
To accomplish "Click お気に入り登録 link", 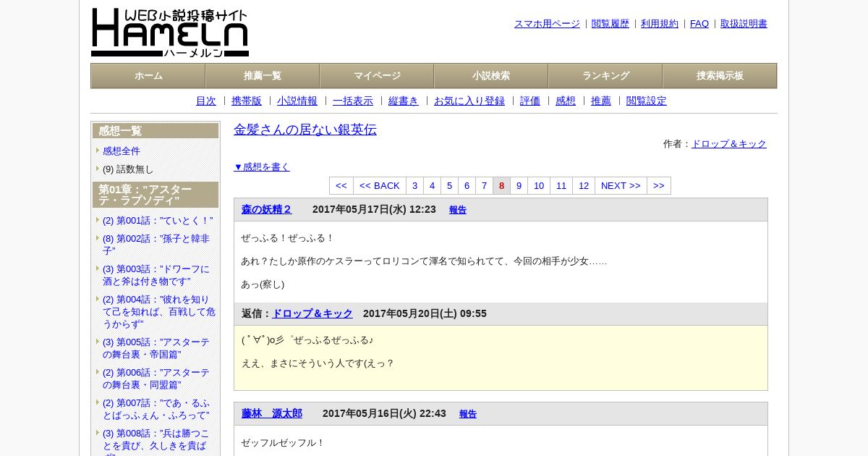I will tap(469, 101).
